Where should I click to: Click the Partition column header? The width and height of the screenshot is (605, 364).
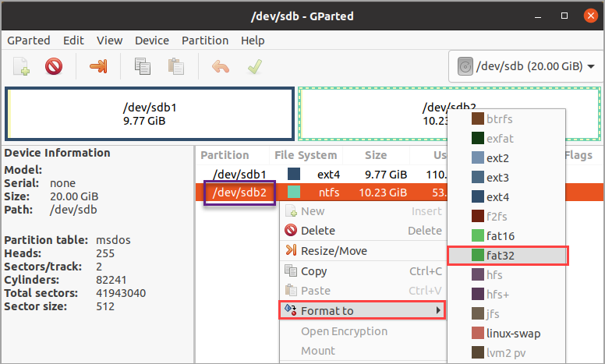[x=225, y=155]
